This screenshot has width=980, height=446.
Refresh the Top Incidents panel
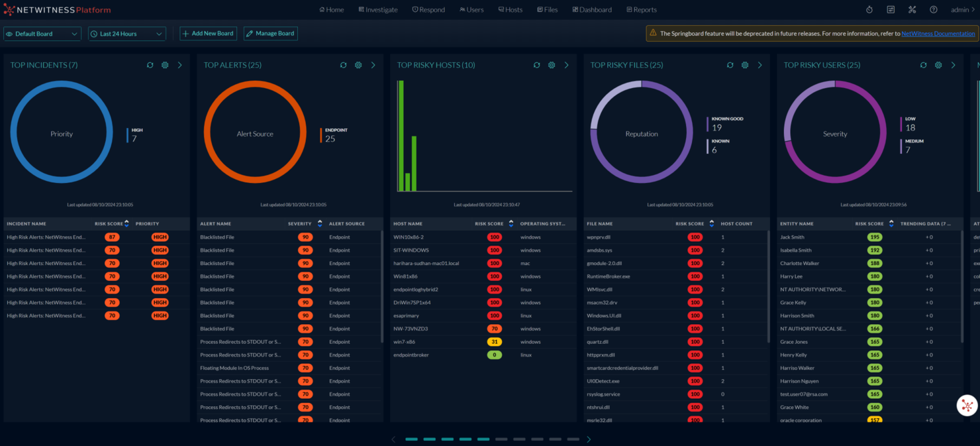coord(150,65)
